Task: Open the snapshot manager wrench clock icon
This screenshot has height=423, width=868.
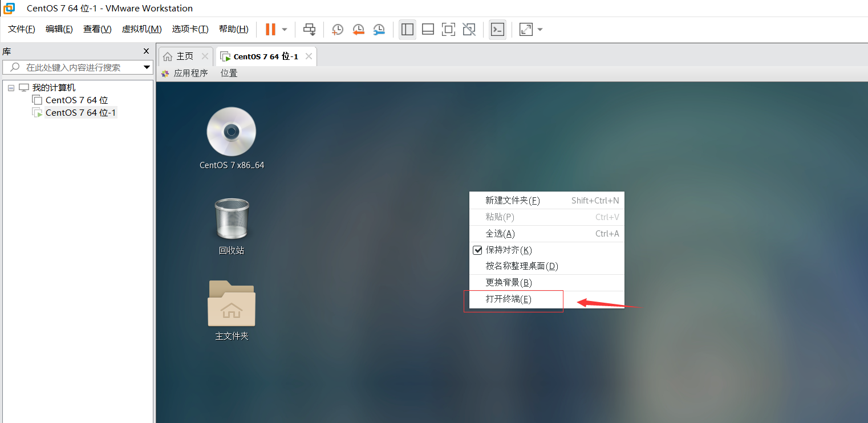Action: (x=379, y=29)
